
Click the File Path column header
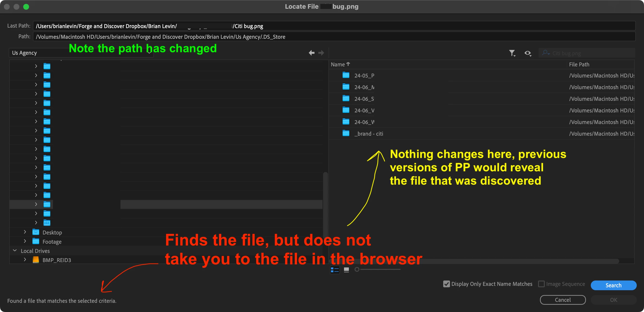point(579,64)
